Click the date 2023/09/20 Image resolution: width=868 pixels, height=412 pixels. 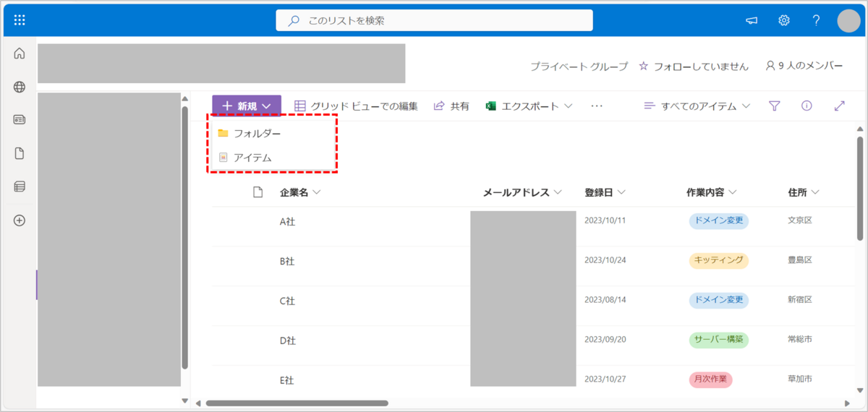pyautogui.click(x=605, y=339)
